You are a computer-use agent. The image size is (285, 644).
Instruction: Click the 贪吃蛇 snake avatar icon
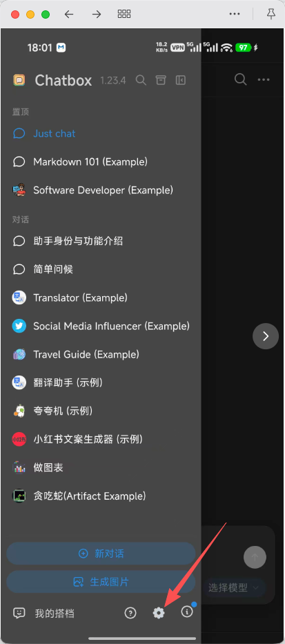pyautogui.click(x=19, y=496)
